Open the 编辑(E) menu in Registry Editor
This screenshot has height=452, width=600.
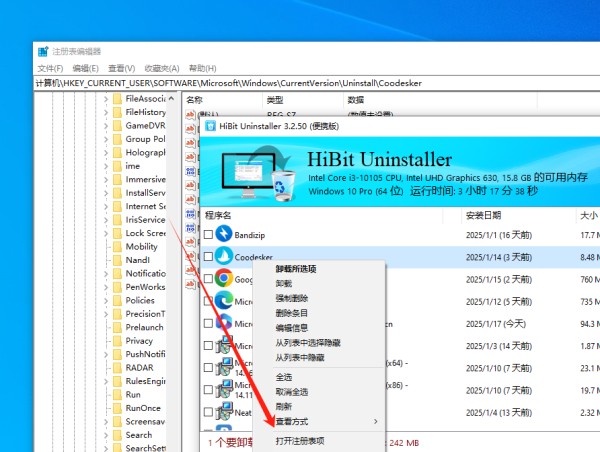(x=85, y=69)
